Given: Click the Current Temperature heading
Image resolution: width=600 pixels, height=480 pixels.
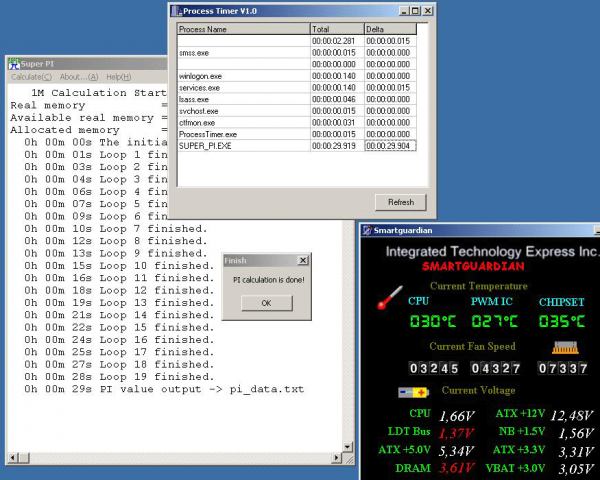Looking at the screenshot, I should click(479, 286).
